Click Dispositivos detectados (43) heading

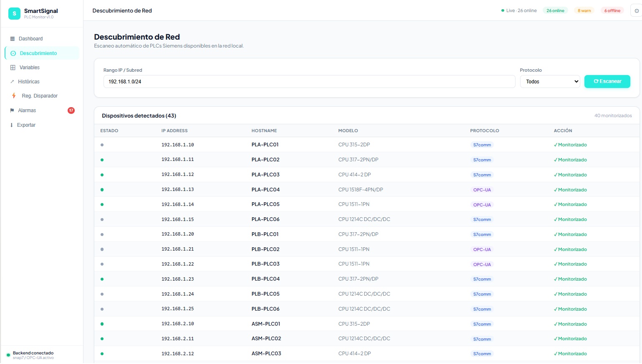coord(139,116)
